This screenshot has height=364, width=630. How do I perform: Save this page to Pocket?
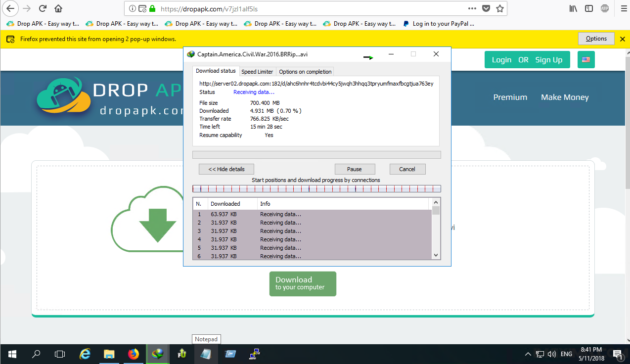(486, 8)
